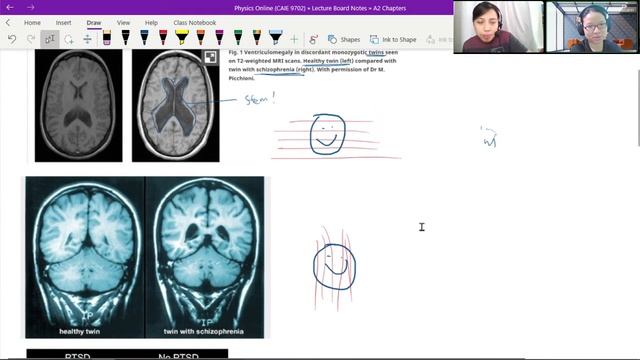Click the vertical page scrollbar
The width and height of the screenshot is (640, 360).
coord(638,108)
